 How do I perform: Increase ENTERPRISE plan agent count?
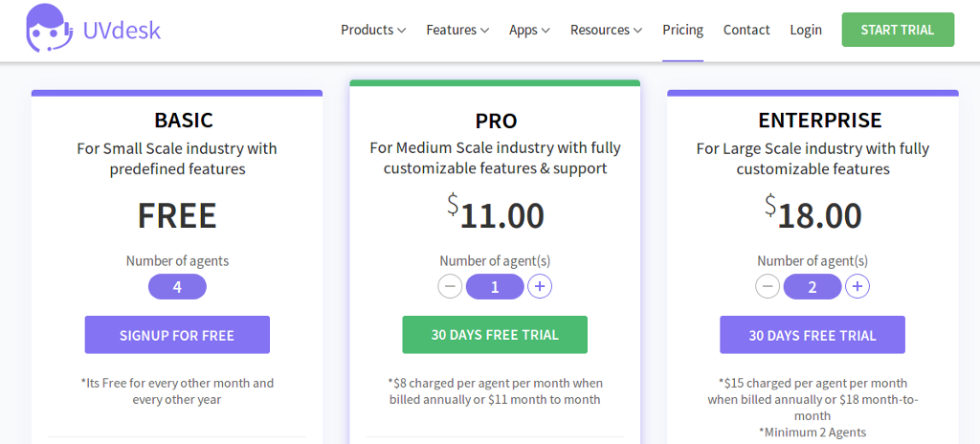(857, 286)
